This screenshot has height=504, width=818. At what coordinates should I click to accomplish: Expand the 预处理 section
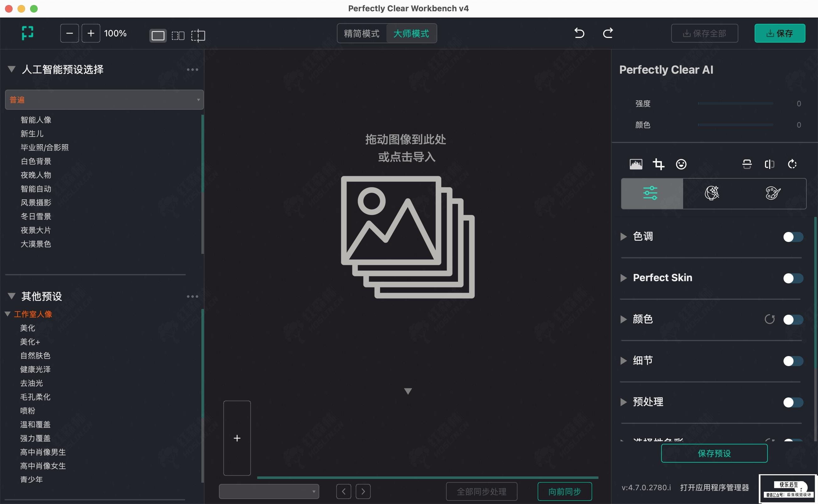(623, 402)
